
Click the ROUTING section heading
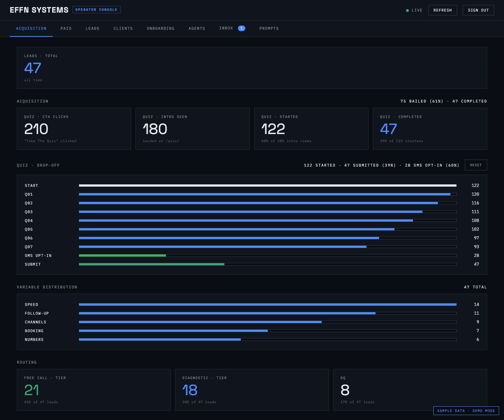tap(27, 362)
